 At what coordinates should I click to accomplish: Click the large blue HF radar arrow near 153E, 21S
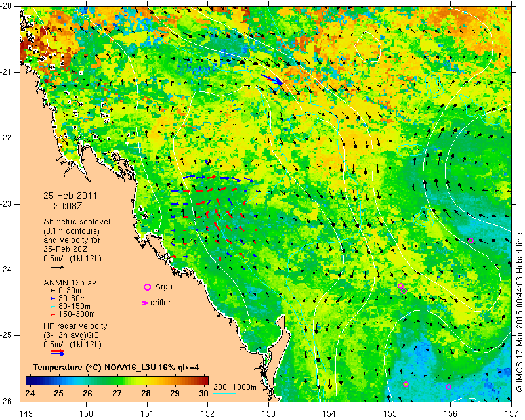pos(272,79)
